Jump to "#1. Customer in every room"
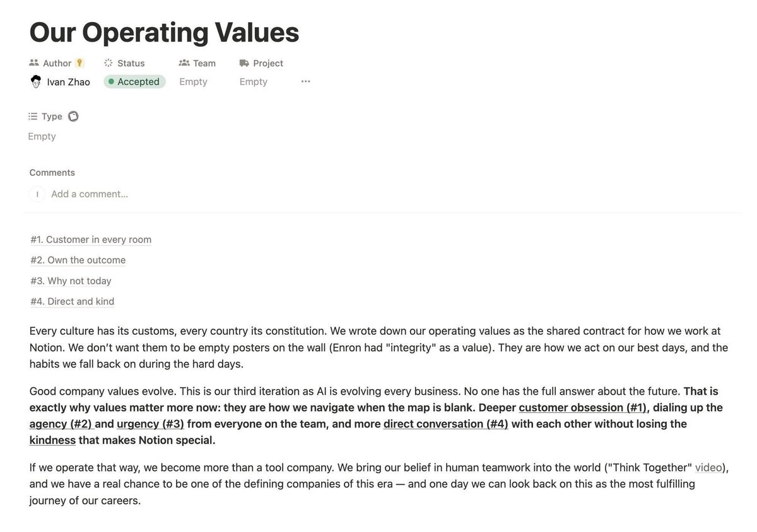The image size is (757, 532). coord(91,240)
